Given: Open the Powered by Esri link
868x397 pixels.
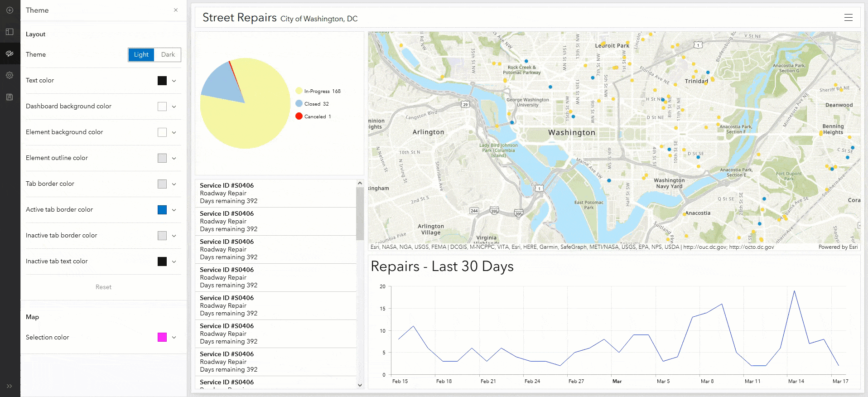Looking at the screenshot, I should (838, 247).
